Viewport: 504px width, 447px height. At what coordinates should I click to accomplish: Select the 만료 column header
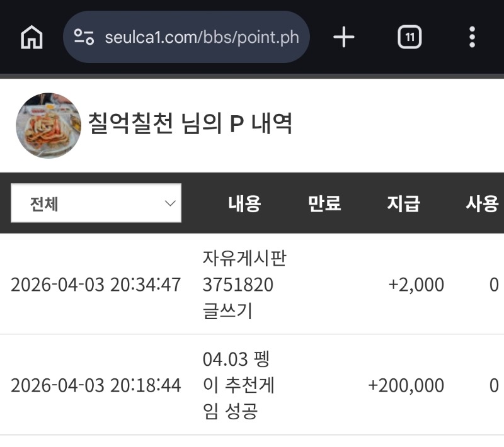[324, 203]
